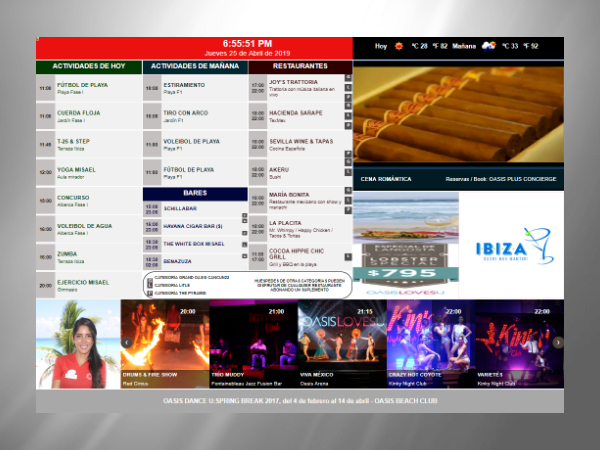Select the Yoga Misael activity
Screen dimensions: 600x450
89,173
